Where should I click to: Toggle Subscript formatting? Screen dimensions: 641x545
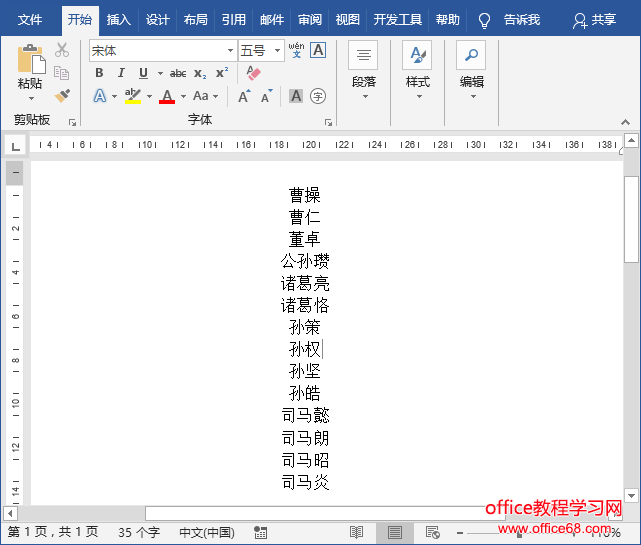pos(200,73)
